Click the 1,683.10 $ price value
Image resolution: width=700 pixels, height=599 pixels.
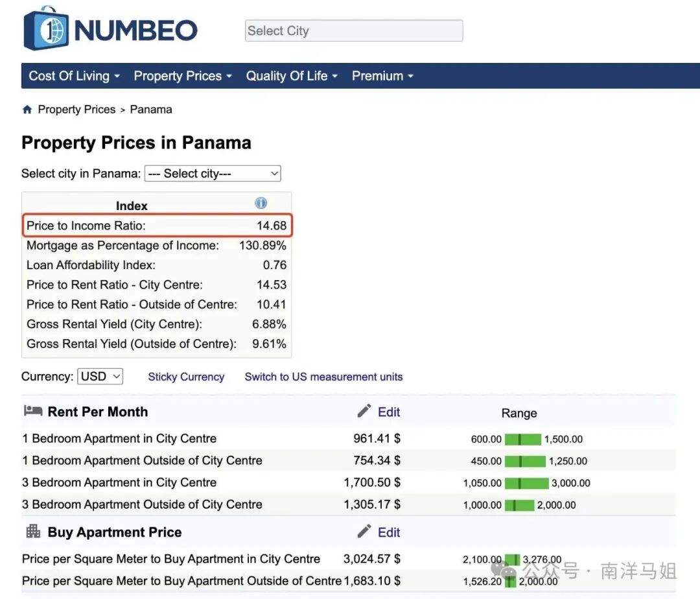click(x=372, y=580)
